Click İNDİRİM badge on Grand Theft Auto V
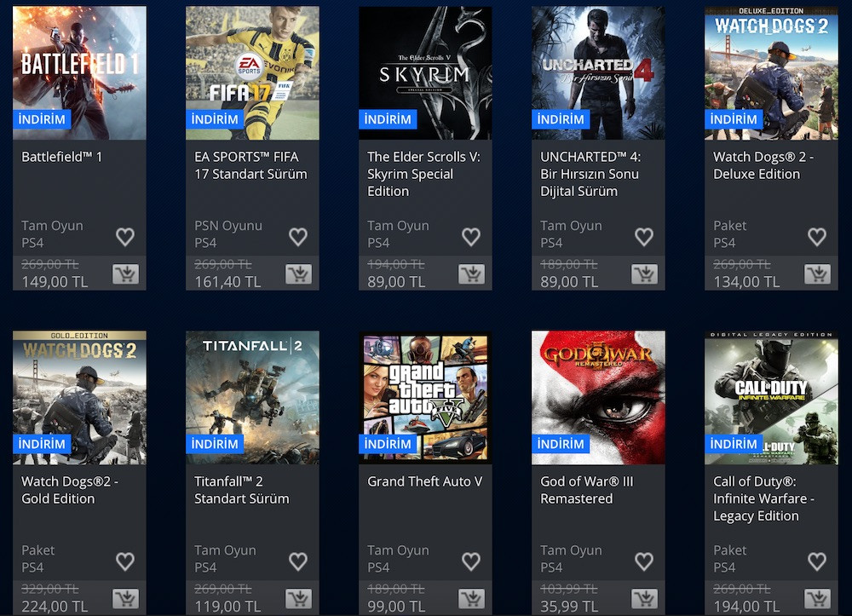Screen dimensions: 852x616 tap(388, 444)
